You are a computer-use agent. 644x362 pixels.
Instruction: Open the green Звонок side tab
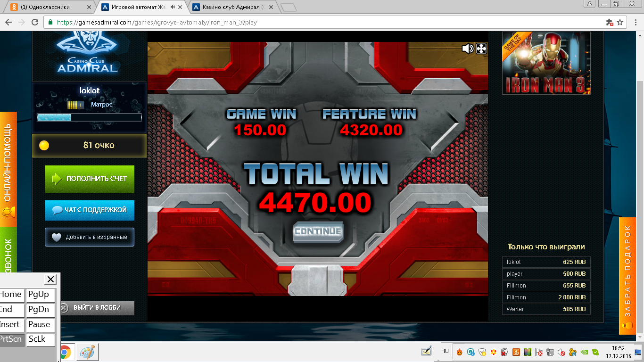8,250
